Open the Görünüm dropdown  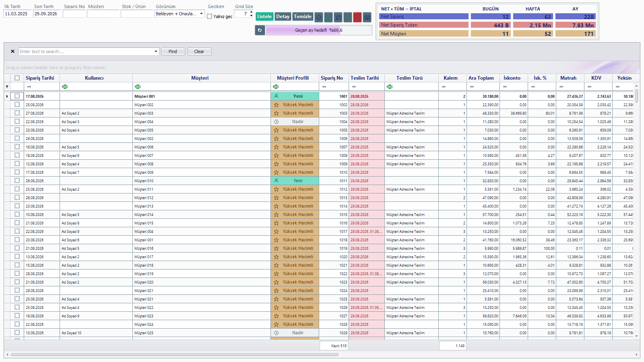pyautogui.click(x=202, y=14)
